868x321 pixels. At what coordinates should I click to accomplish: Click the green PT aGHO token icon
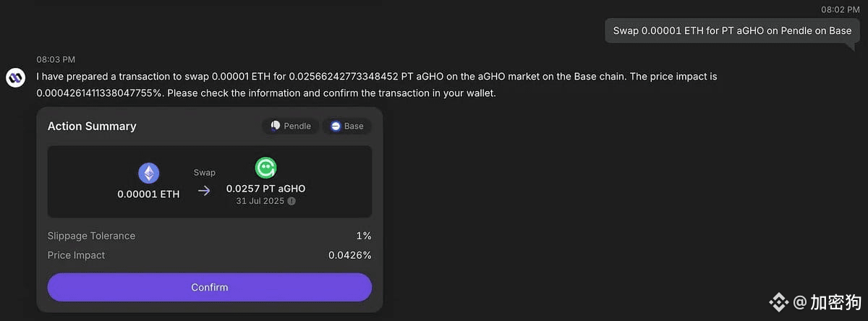point(266,168)
